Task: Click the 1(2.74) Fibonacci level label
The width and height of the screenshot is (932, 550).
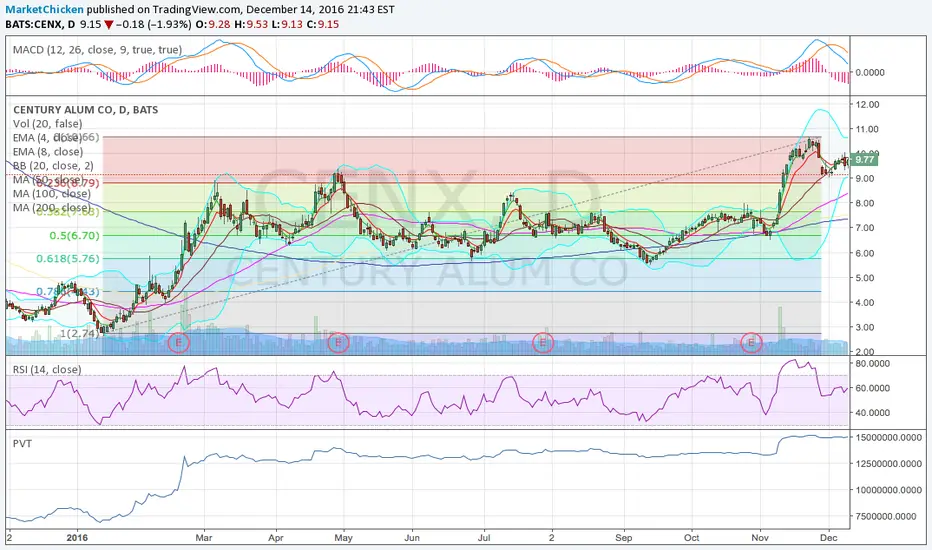Action: pyautogui.click(x=80, y=334)
